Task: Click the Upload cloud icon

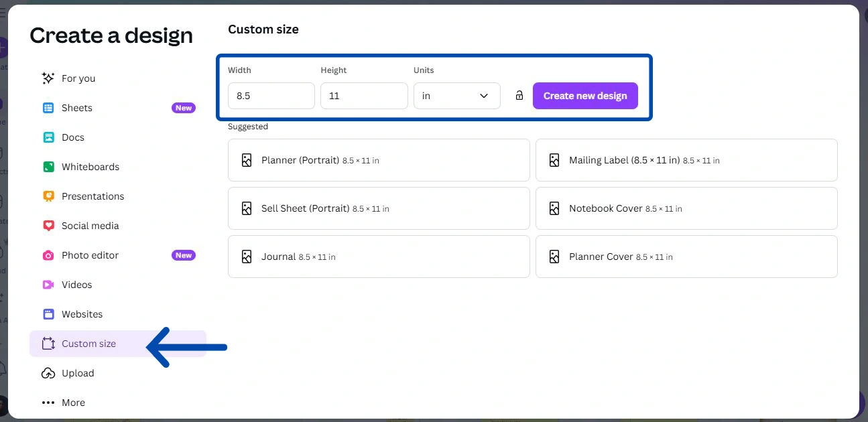Action: click(48, 373)
